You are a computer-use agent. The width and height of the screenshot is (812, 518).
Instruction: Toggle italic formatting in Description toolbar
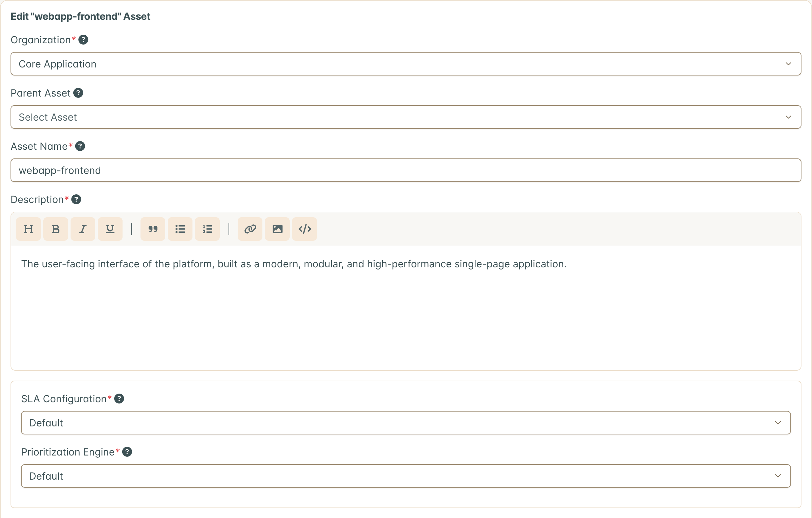tap(83, 229)
